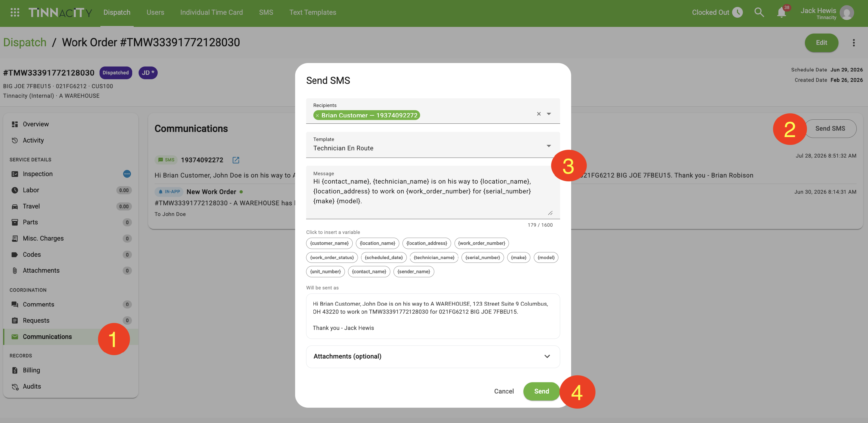Follow the Dispatch breadcrumb link

[25, 43]
